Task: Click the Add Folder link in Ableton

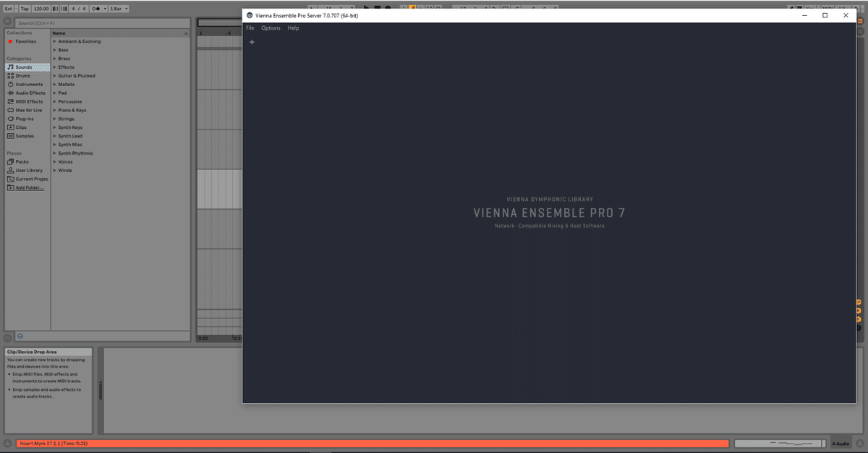Action: point(30,187)
